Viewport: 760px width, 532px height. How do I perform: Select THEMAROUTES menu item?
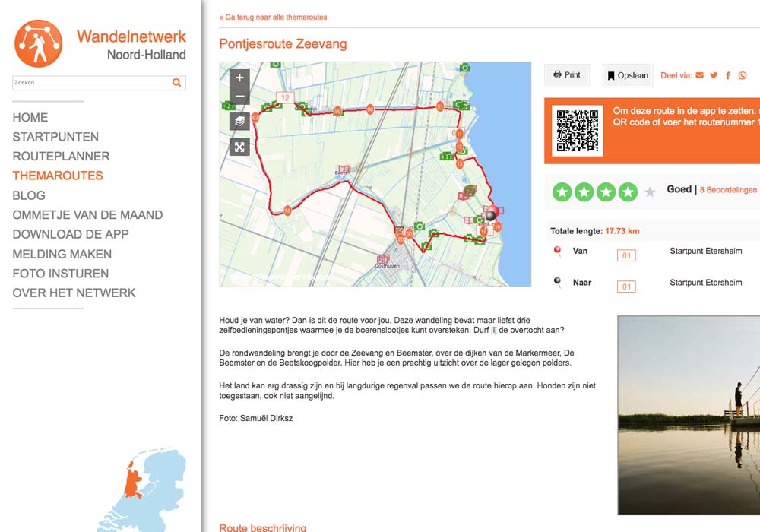click(58, 176)
